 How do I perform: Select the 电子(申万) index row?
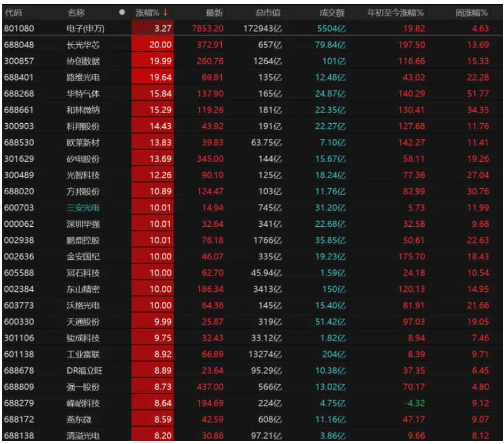pyautogui.click(x=85, y=29)
